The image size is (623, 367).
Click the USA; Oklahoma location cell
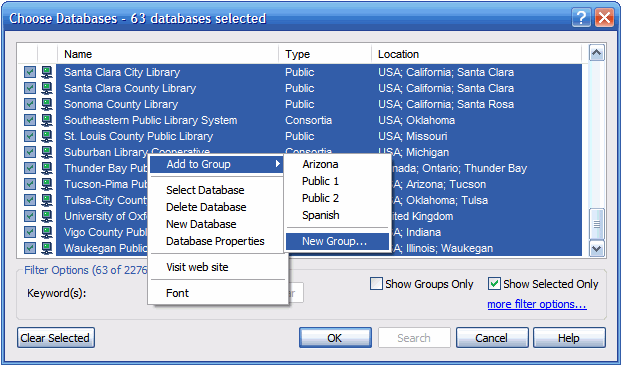[416, 120]
